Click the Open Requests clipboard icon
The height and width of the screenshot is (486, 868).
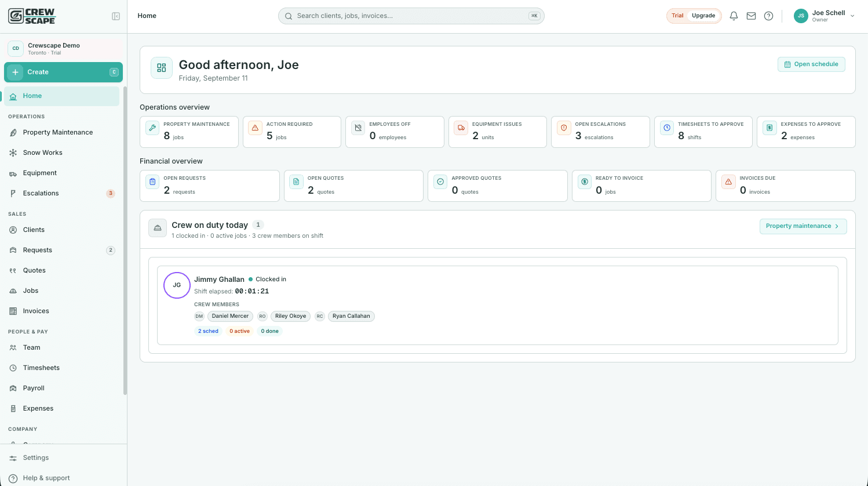tap(152, 182)
